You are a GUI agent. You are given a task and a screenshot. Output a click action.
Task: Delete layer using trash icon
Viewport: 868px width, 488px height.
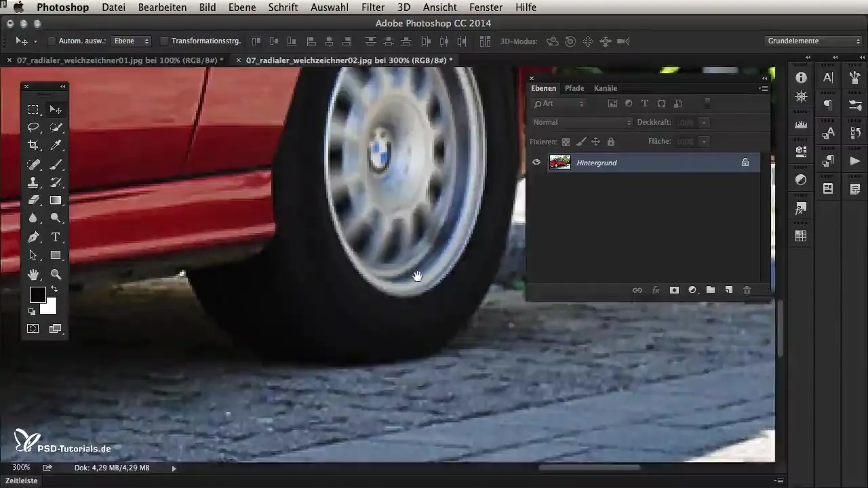pos(747,290)
